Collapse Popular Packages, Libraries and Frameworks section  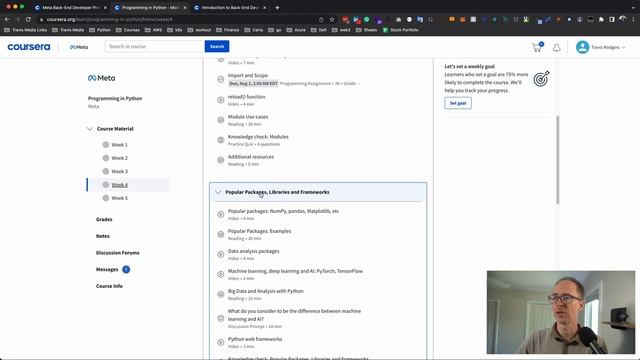click(218, 192)
